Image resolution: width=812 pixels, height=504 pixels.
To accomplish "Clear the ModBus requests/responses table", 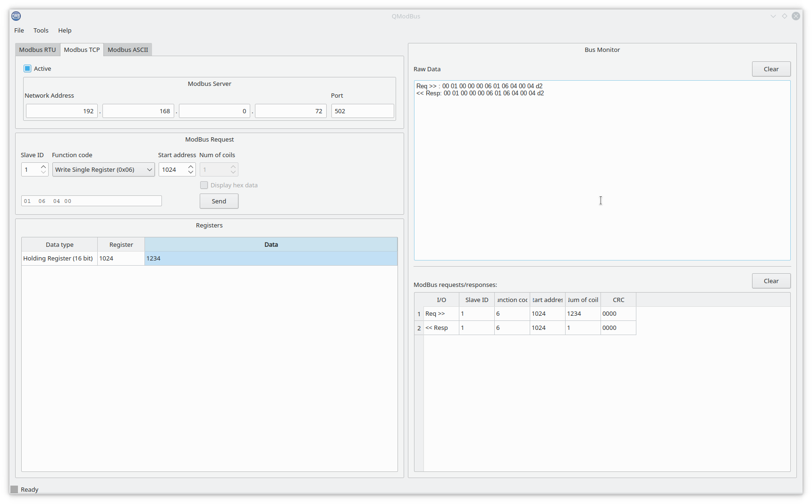I will point(771,281).
